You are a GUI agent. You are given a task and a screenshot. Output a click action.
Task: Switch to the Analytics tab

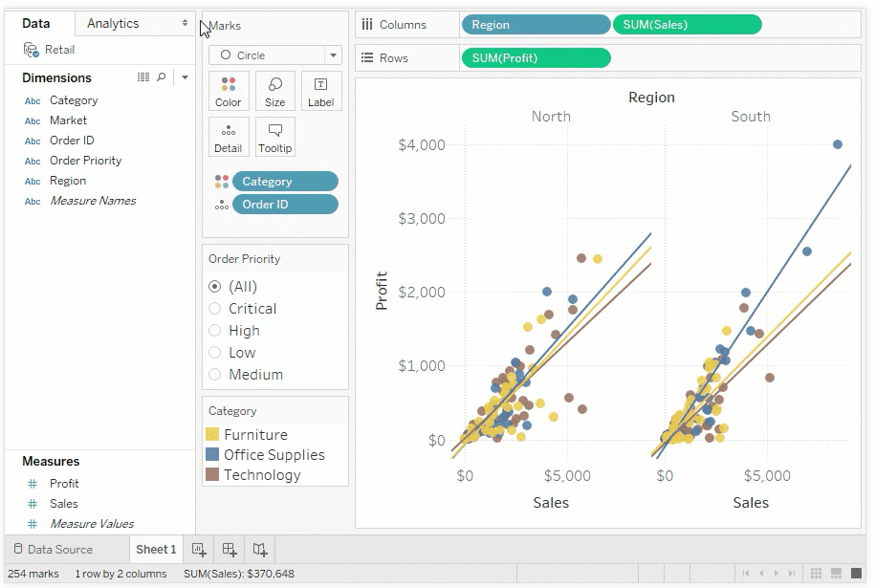(113, 23)
